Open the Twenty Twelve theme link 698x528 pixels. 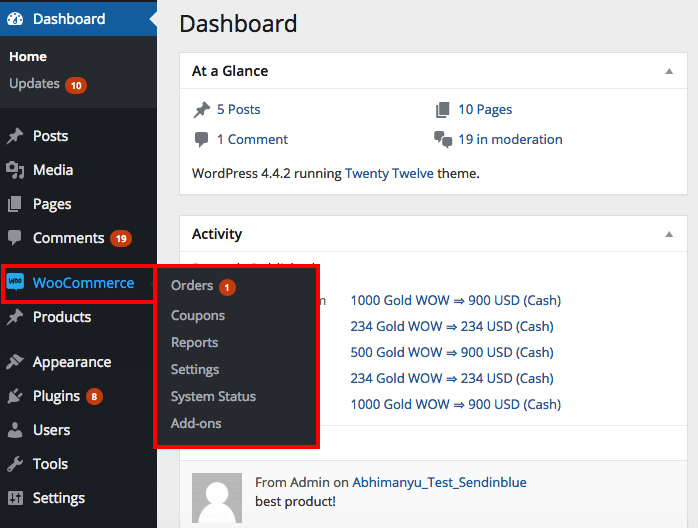point(389,173)
